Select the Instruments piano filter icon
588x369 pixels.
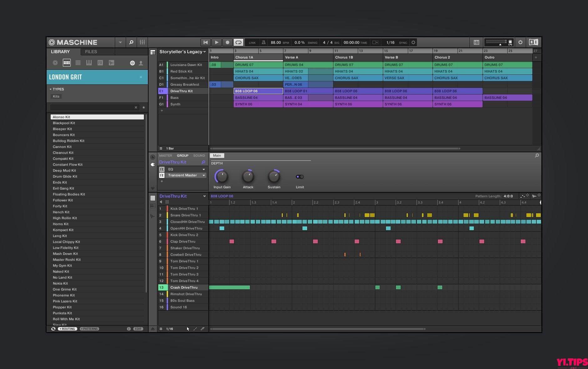click(x=89, y=63)
